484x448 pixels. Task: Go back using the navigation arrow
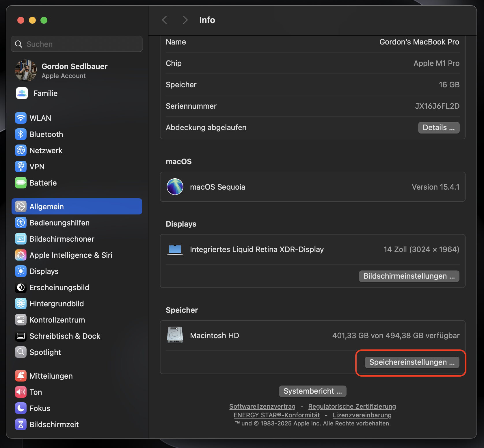point(164,20)
